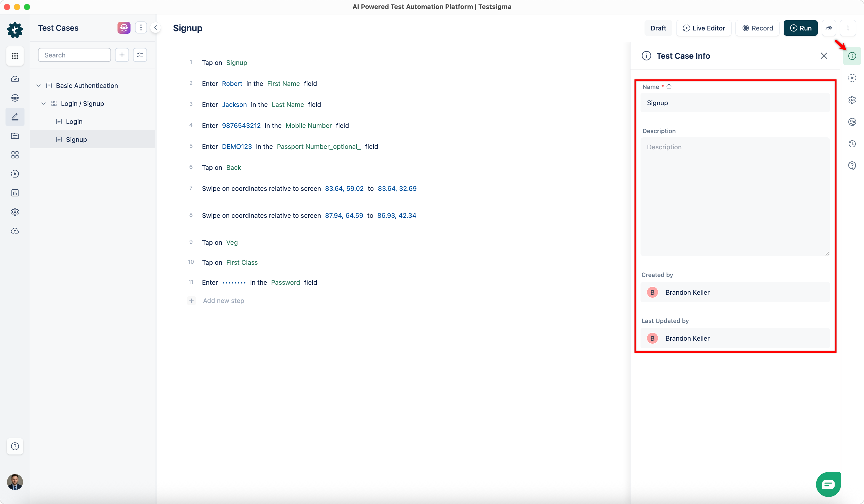864x504 pixels.
Task: Open the Elements grid icon in left sidebar
Action: pyautogui.click(x=15, y=155)
